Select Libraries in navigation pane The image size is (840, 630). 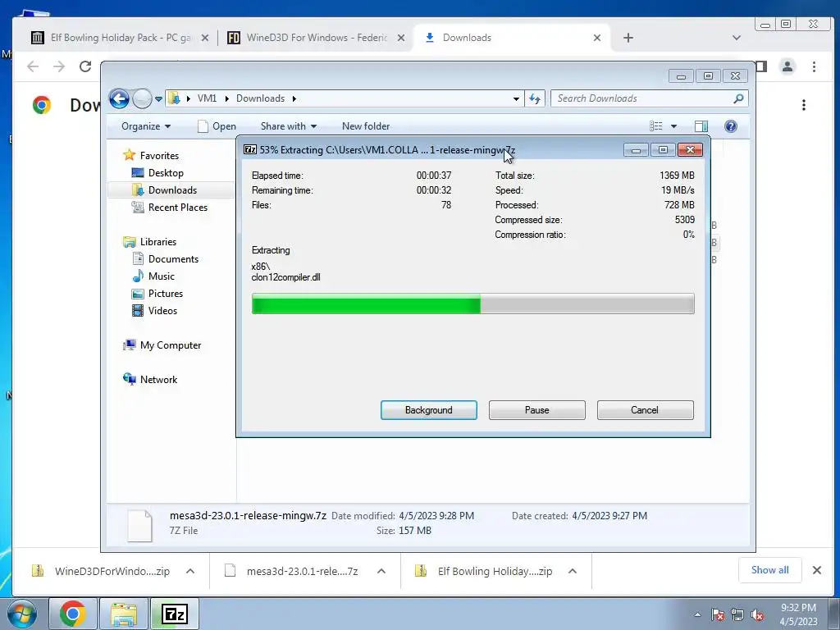(x=158, y=242)
